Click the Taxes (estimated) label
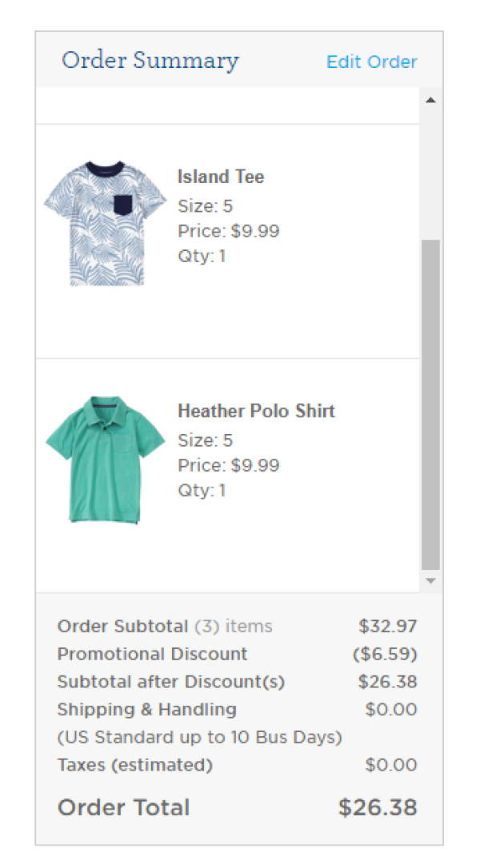Screen dimensions: 480x868 134,765
